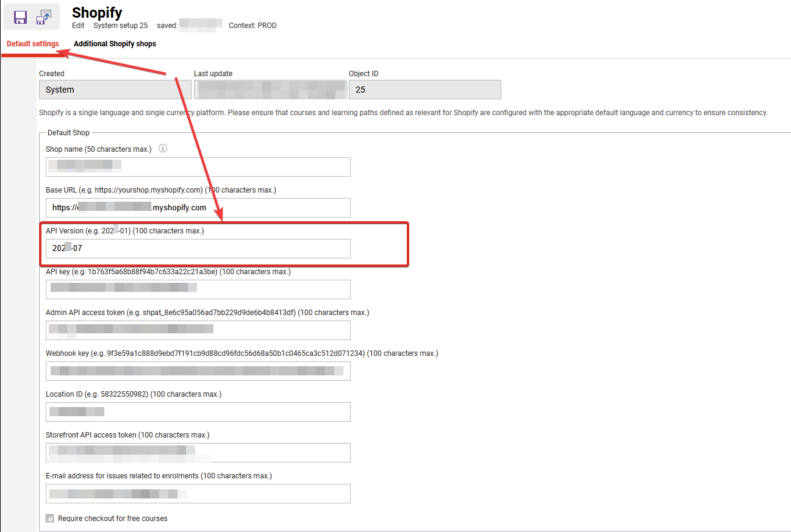This screenshot has height=532, width=791.
Task: Click the enrolment issues e-mail address field
Action: [198, 493]
